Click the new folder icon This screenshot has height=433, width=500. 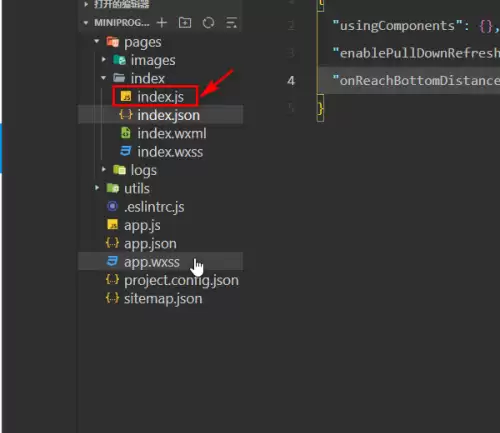click(x=185, y=23)
